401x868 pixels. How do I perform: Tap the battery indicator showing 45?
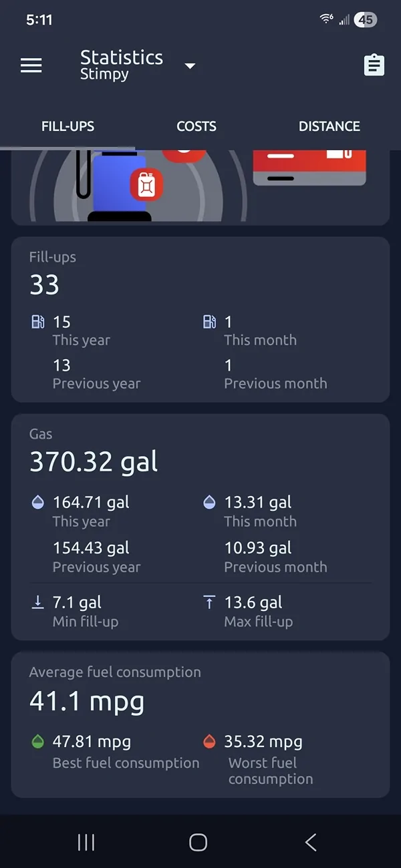tap(365, 20)
